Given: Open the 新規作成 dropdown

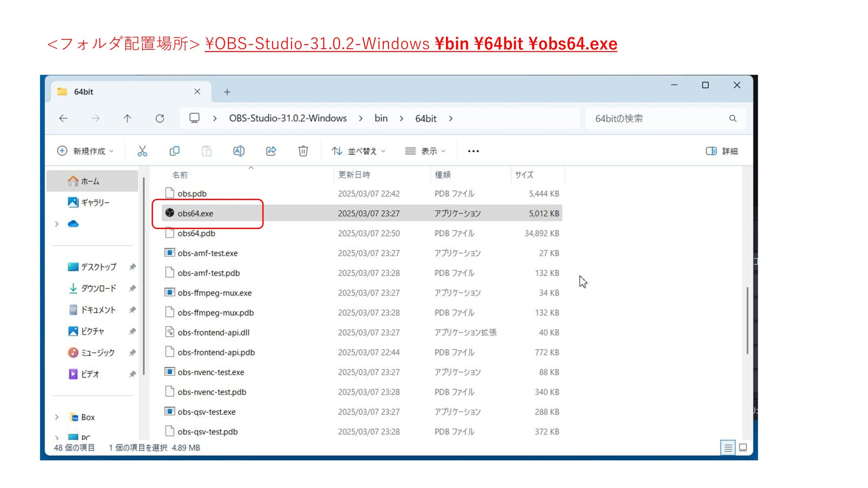Looking at the screenshot, I should pos(85,151).
